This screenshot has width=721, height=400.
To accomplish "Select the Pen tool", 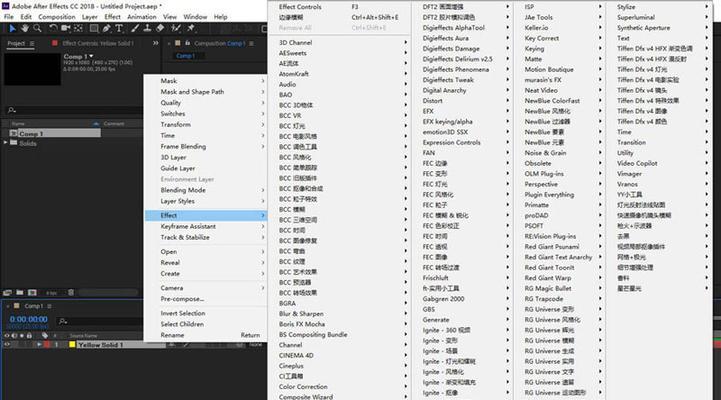I will coord(106,29).
